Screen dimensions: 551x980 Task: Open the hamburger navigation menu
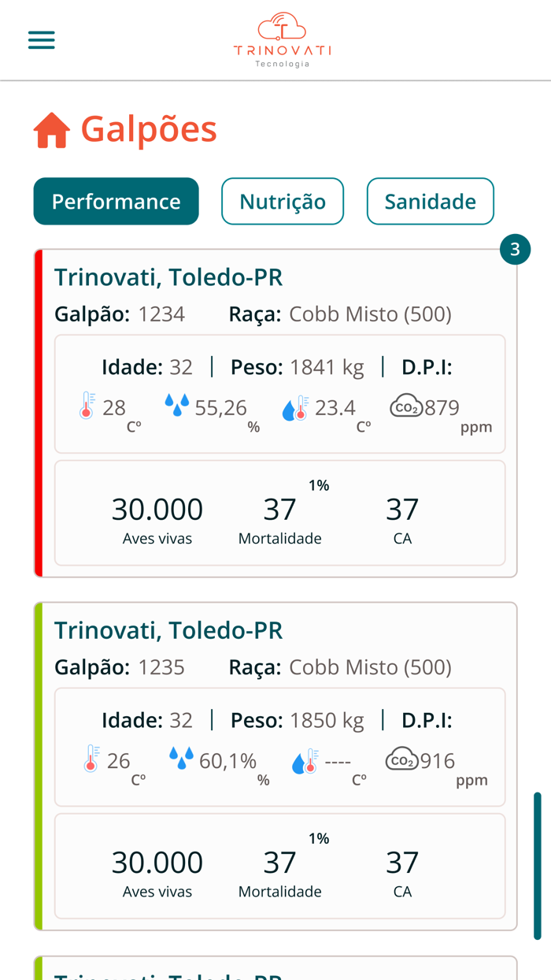tap(41, 39)
